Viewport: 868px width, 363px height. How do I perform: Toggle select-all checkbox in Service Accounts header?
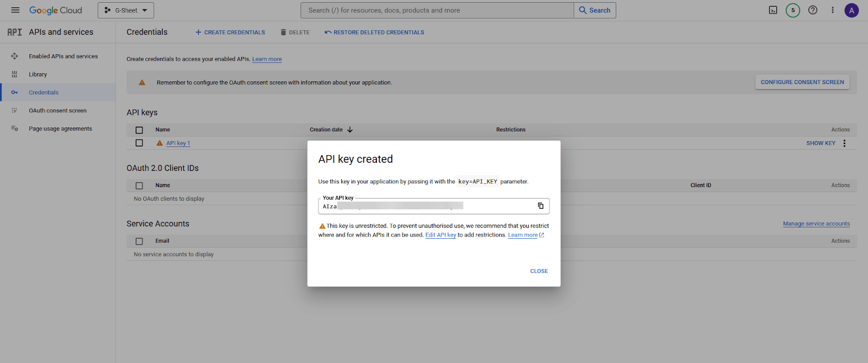pos(139,241)
